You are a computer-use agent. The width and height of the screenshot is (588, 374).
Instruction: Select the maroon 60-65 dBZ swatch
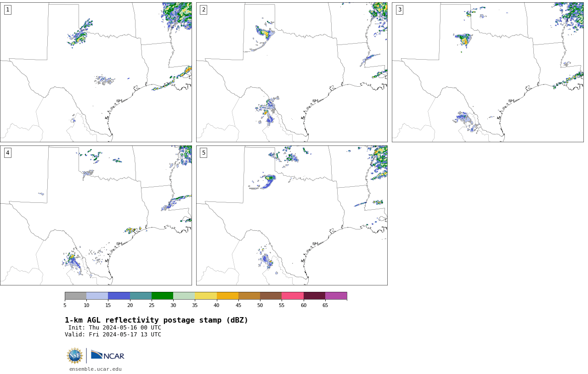(x=314, y=296)
